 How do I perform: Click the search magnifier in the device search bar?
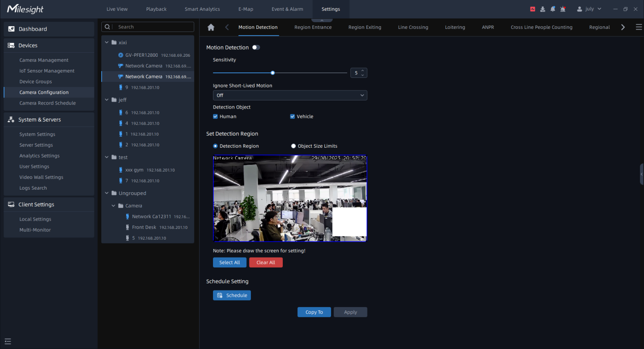click(x=107, y=27)
